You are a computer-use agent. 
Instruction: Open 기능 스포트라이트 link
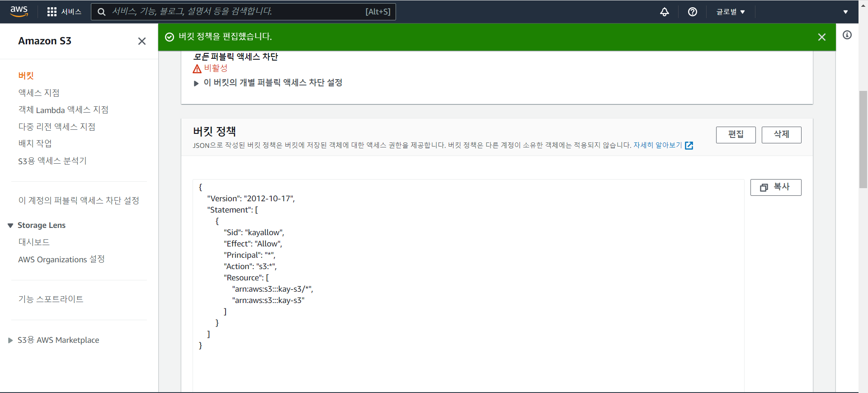[51, 299]
